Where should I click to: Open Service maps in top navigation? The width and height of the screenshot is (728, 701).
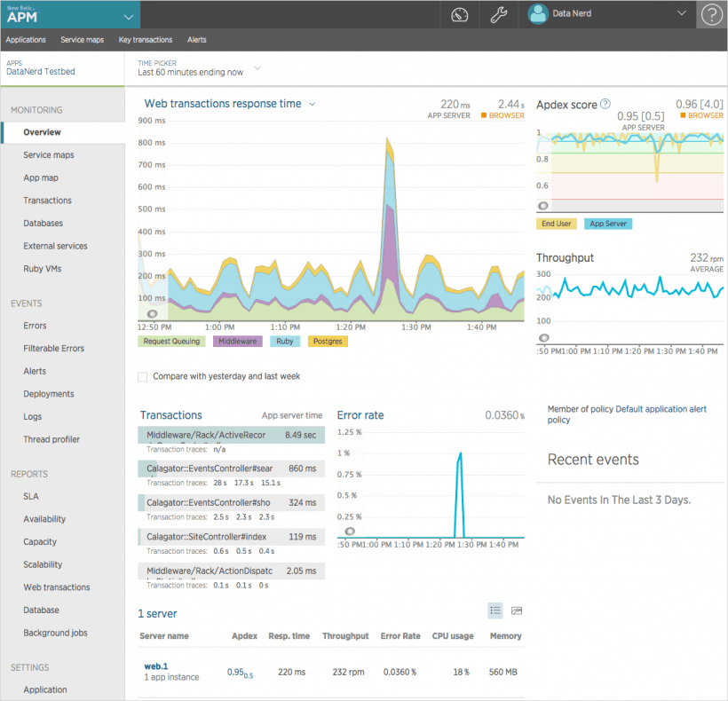pyautogui.click(x=83, y=40)
